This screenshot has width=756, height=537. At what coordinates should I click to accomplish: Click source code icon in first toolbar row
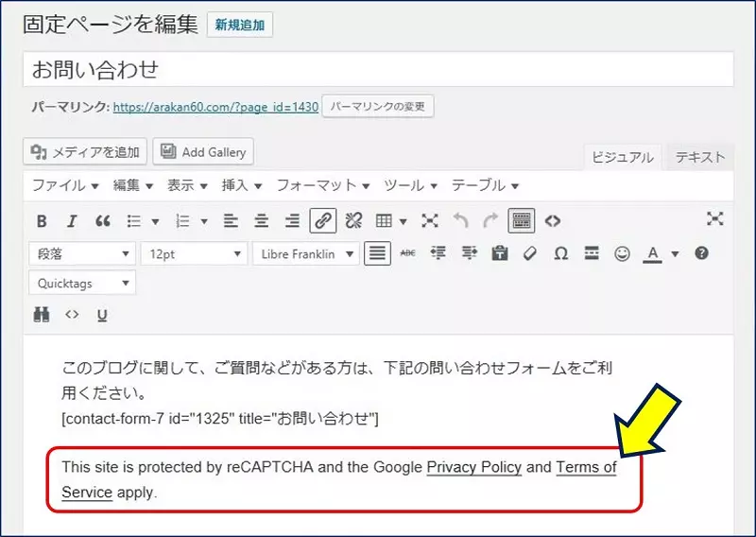coord(553,221)
